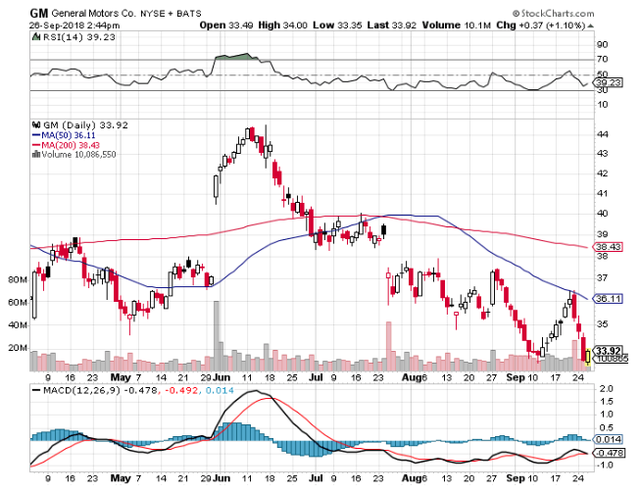Click the MACD histogram value 0.014 in legend
The image size is (640, 492).
pos(220,390)
